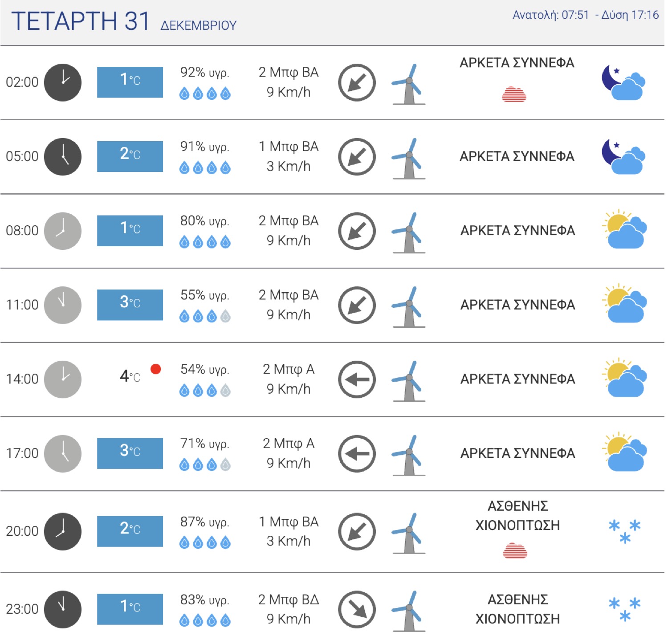The image size is (668, 644).
Task: Click the 2°C temperature box at 05:00
Action: point(130,156)
